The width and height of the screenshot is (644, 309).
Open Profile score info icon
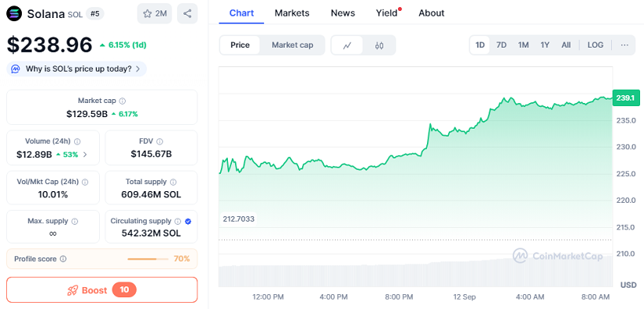[x=63, y=259]
